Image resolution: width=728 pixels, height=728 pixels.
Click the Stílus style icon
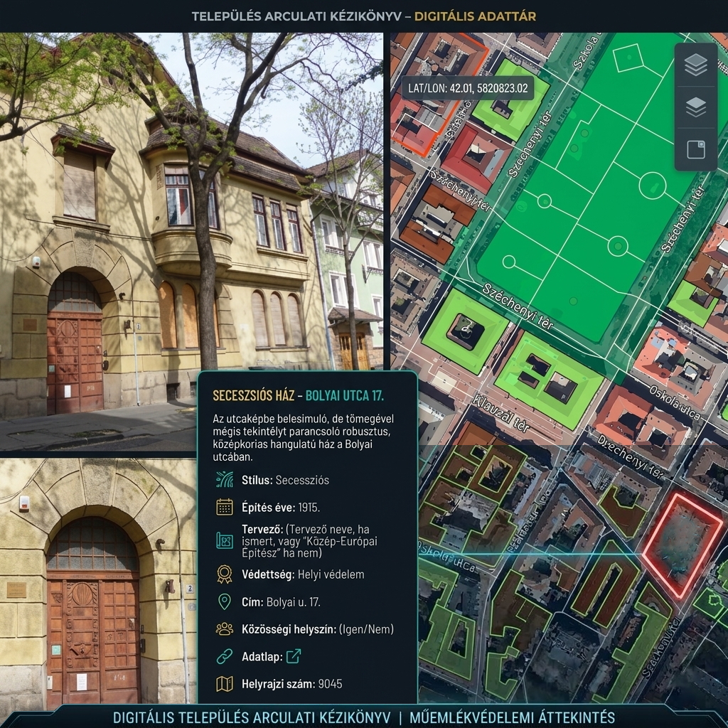(x=225, y=479)
